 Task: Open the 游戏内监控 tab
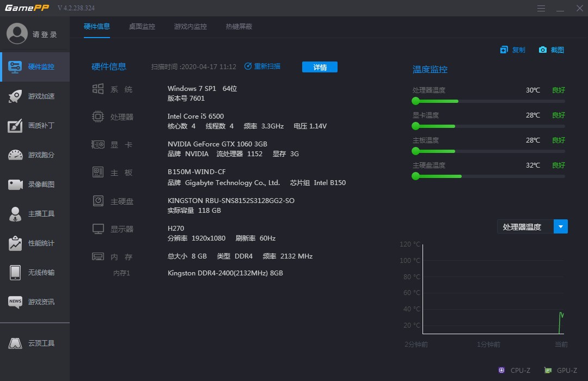click(x=191, y=27)
